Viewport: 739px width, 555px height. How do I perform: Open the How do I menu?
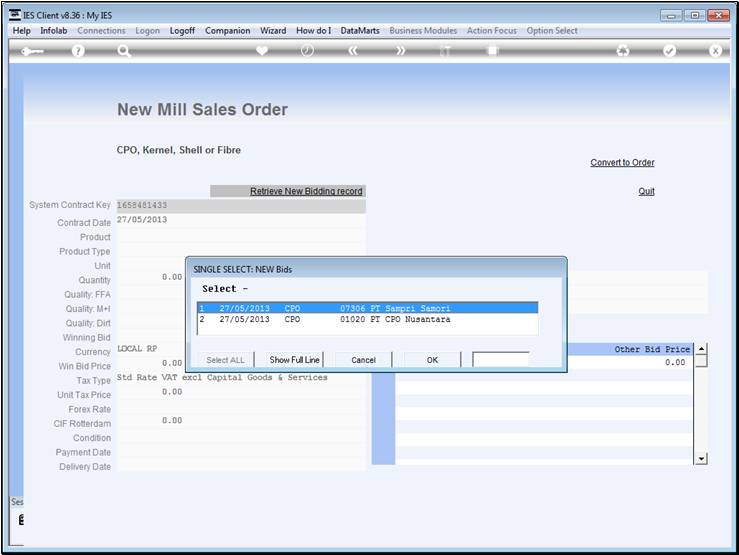pos(313,31)
